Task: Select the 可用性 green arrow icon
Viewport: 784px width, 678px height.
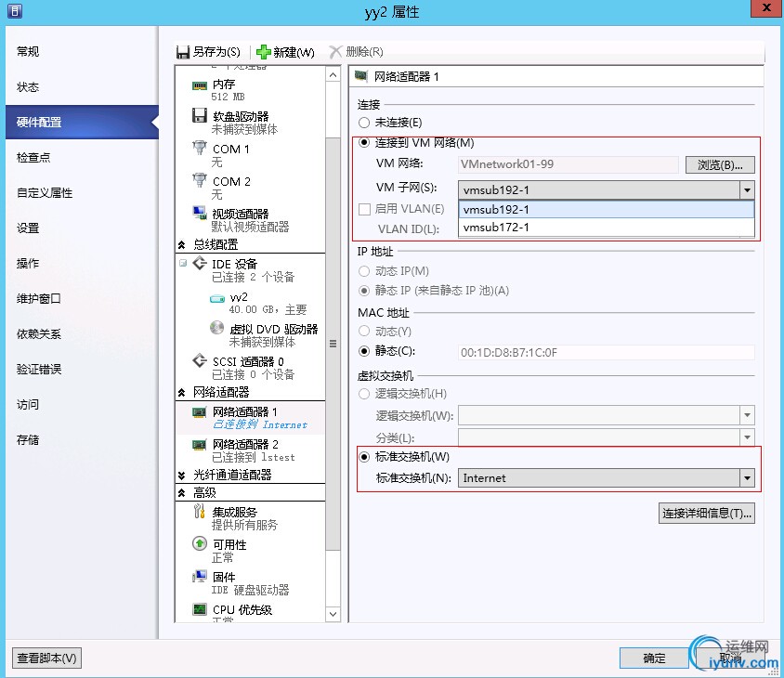Action: [200, 543]
